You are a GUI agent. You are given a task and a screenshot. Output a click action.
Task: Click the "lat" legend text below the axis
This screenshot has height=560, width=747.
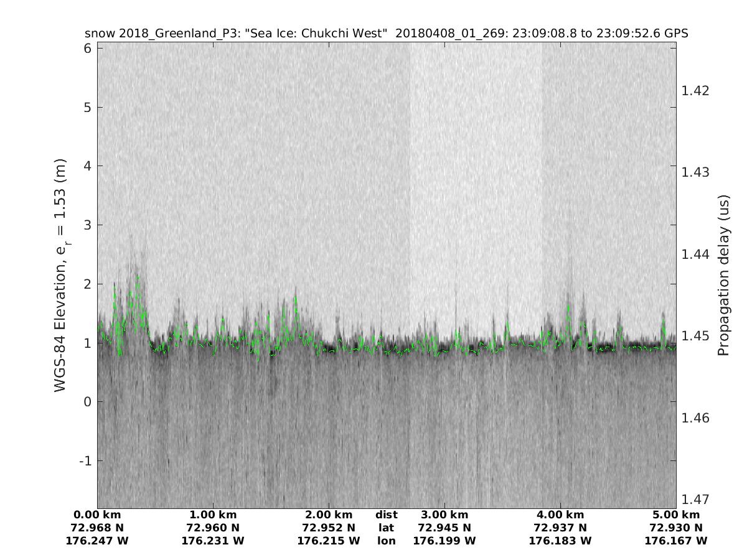[x=386, y=528]
